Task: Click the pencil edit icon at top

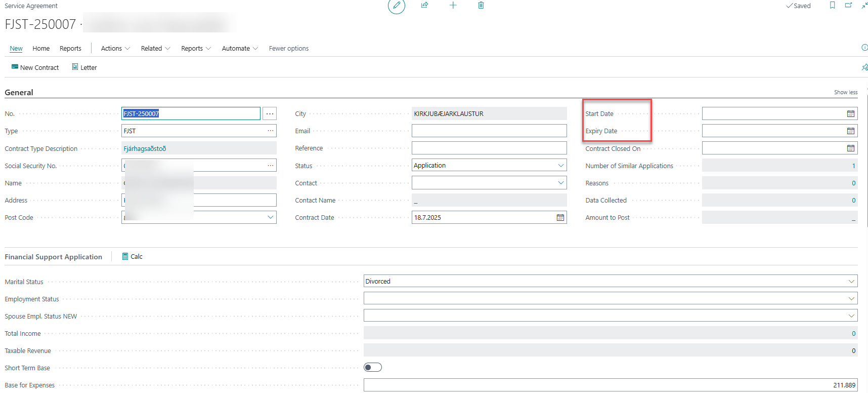Action: 397,6
